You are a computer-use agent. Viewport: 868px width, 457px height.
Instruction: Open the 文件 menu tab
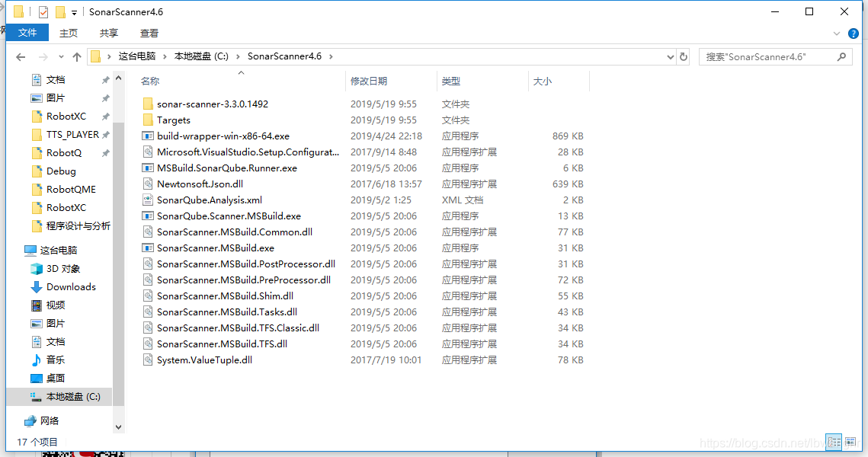coord(27,33)
